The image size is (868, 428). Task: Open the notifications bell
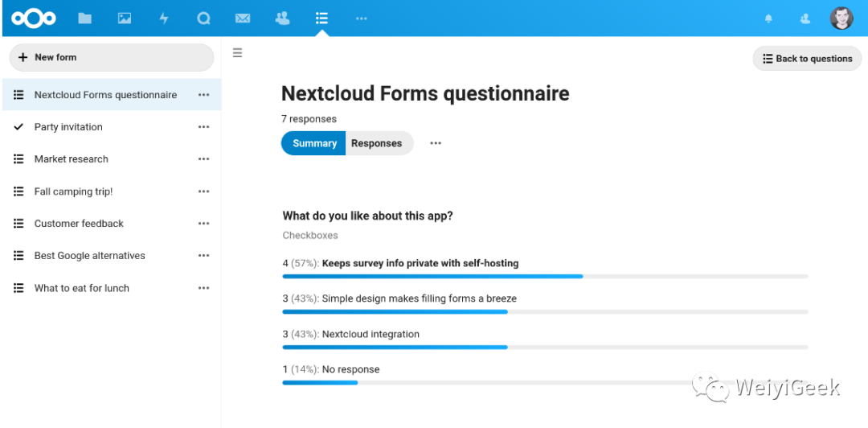768,19
